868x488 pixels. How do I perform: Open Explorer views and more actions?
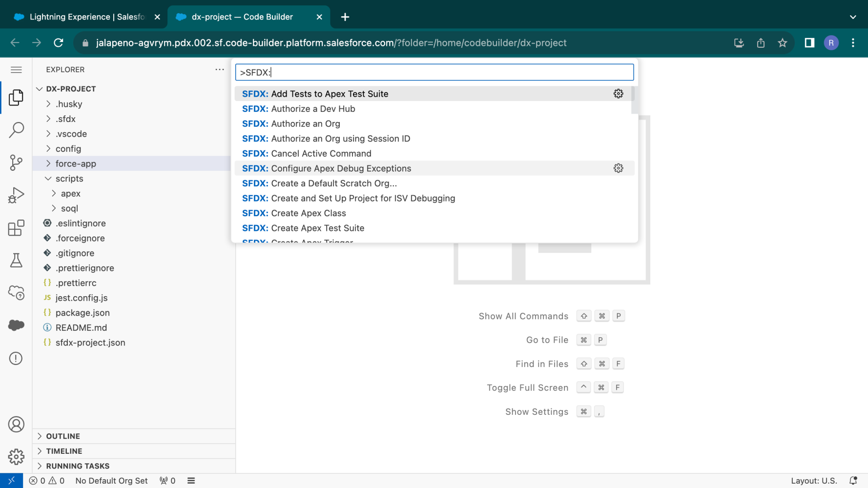[220, 69]
